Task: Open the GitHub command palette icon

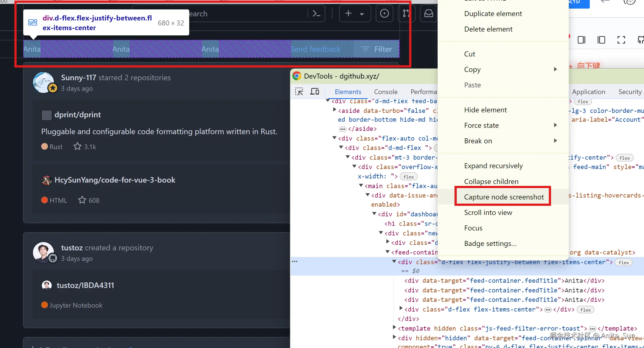Action: pos(316,14)
